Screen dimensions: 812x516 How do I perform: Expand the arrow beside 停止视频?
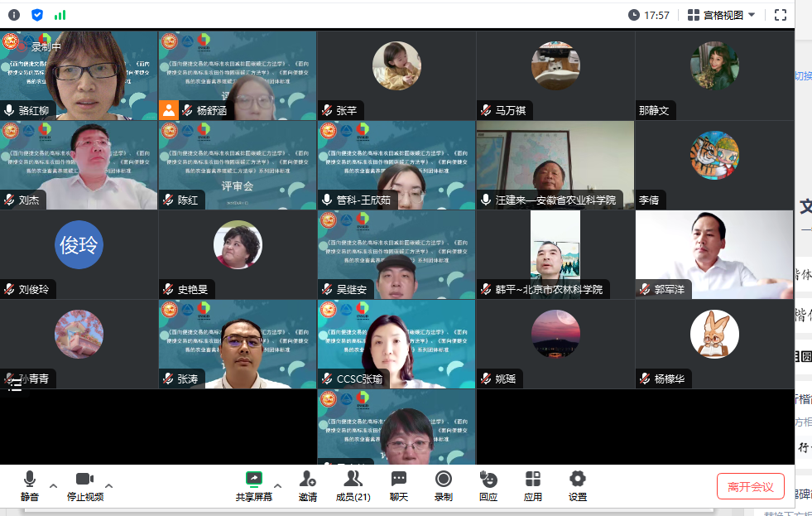108,486
